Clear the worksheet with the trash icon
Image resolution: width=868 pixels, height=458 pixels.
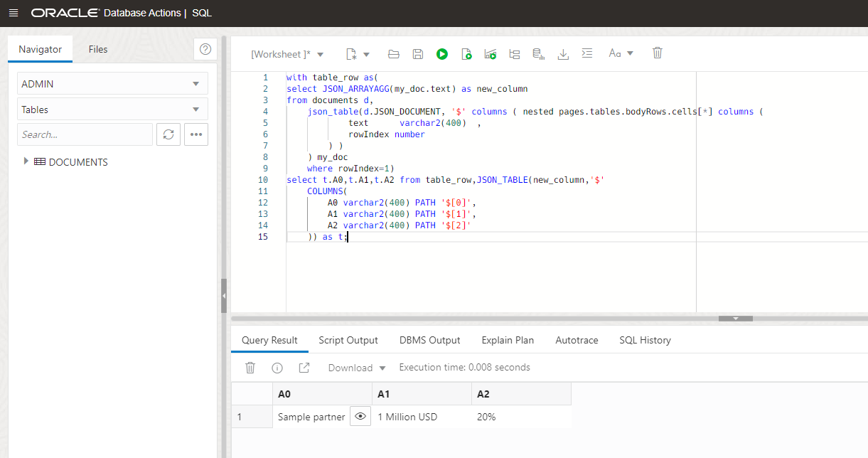[657, 53]
